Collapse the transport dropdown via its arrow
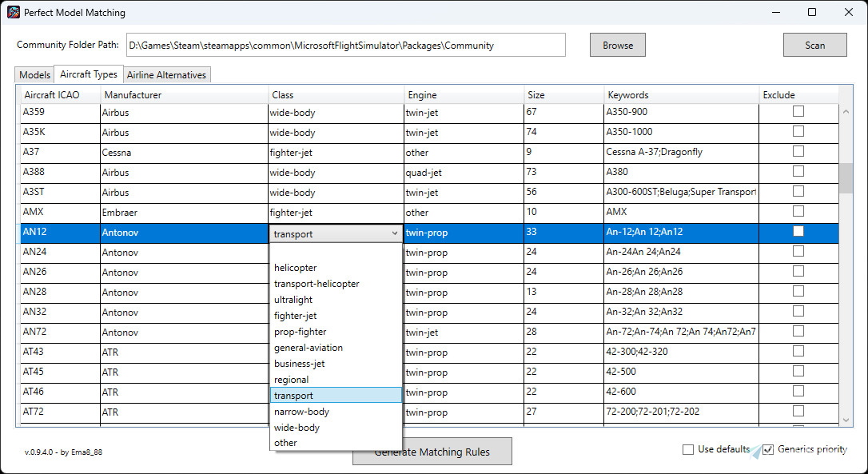Screen dimensions: 868x474 [x=393, y=233]
